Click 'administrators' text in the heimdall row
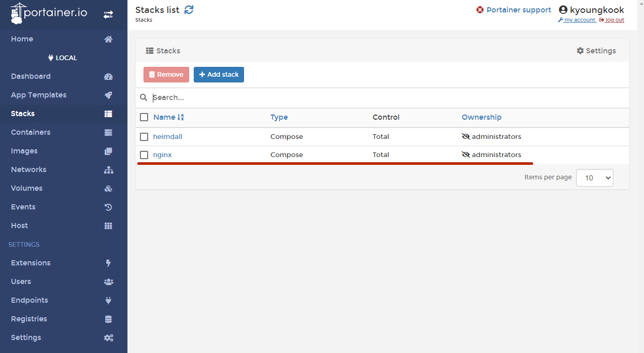Screen dimensions: 644x353 click(x=496, y=137)
